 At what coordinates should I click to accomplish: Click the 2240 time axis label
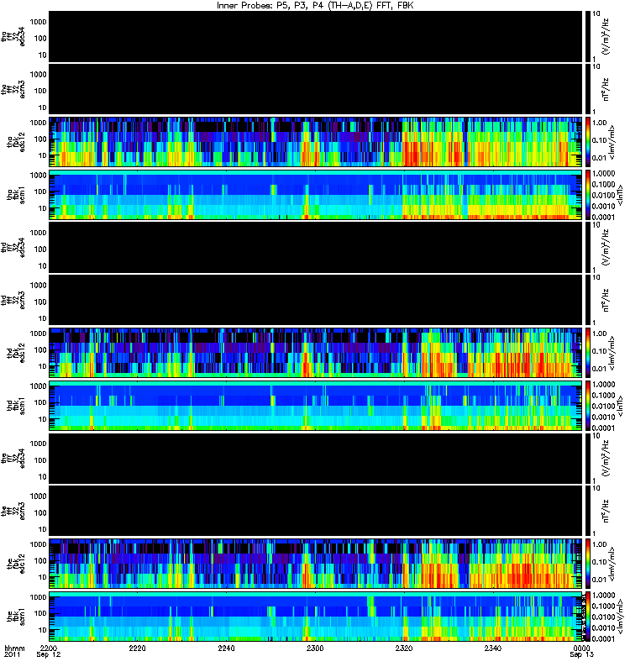226,648
